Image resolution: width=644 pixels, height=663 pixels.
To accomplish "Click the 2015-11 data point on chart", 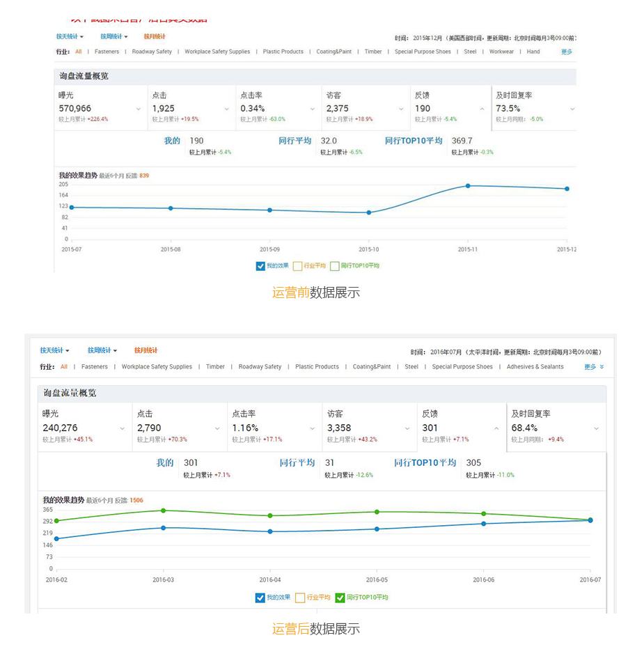I will pos(468,186).
